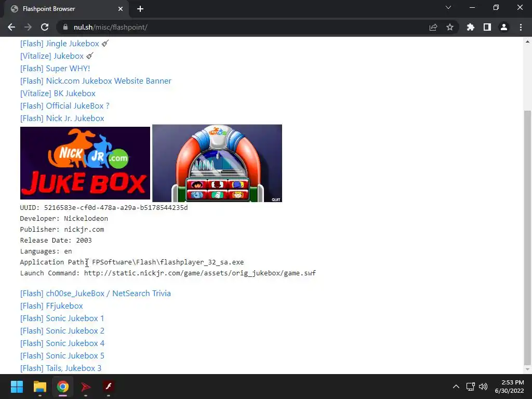Open Nick.com Jukebox Website Banner link
The height and width of the screenshot is (399, 532).
click(x=96, y=81)
